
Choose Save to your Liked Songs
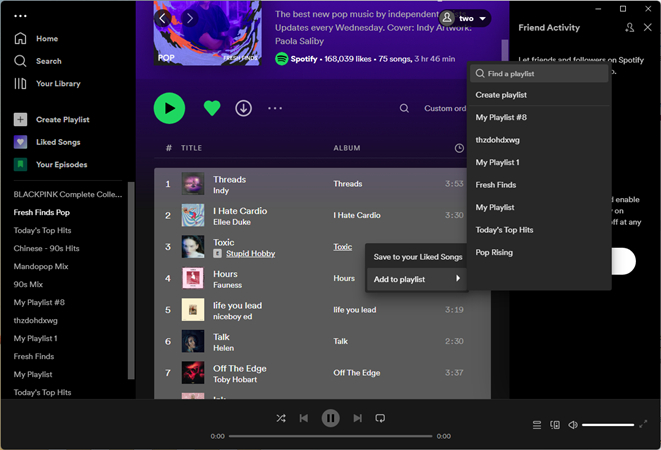click(x=417, y=257)
